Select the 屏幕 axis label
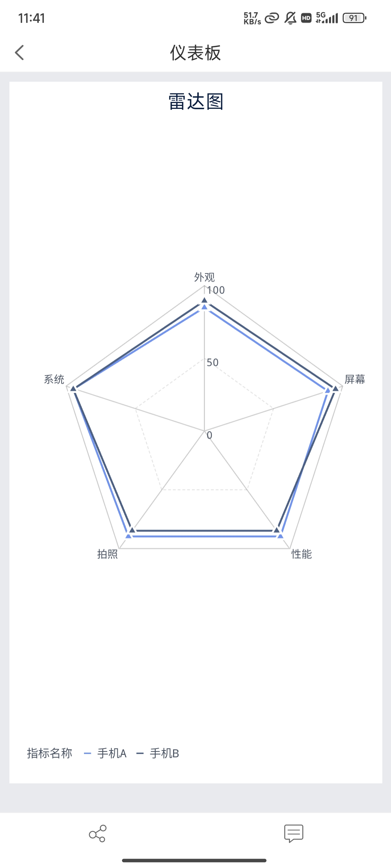 (x=355, y=379)
